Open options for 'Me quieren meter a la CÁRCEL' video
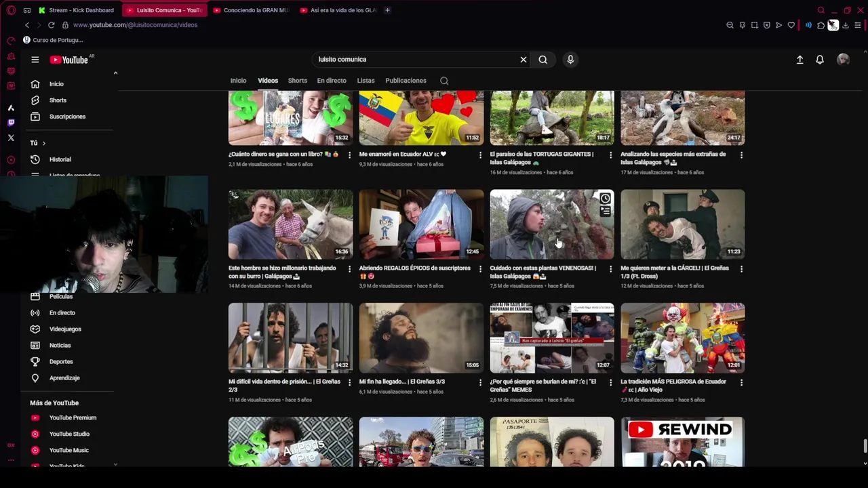Viewport: 868px width, 488px height. pos(741,269)
